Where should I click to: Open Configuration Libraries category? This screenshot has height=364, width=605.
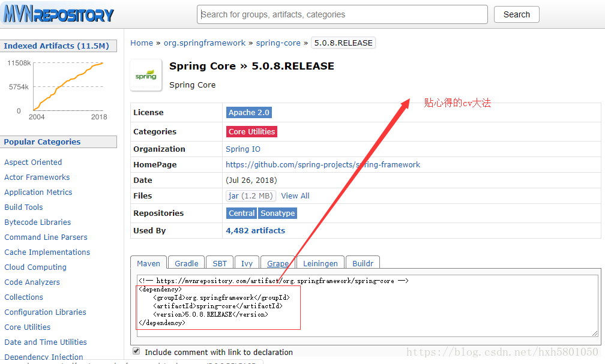[x=45, y=312]
